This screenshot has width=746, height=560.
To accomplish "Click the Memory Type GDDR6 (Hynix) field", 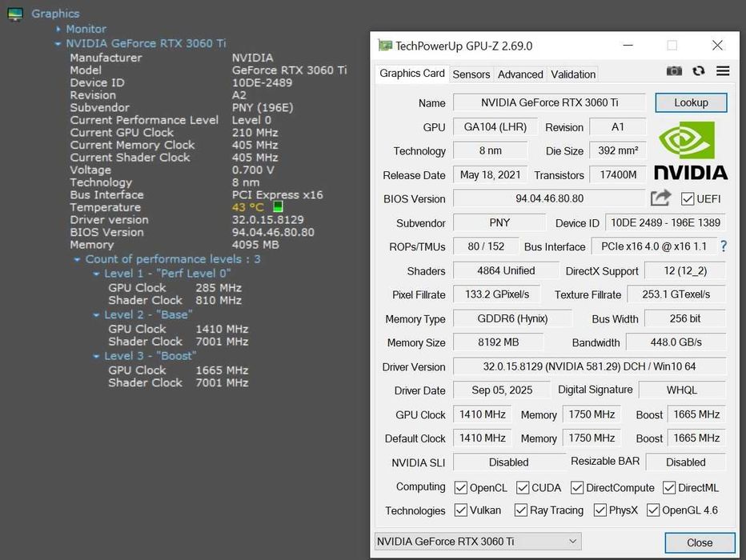I will [512, 318].
